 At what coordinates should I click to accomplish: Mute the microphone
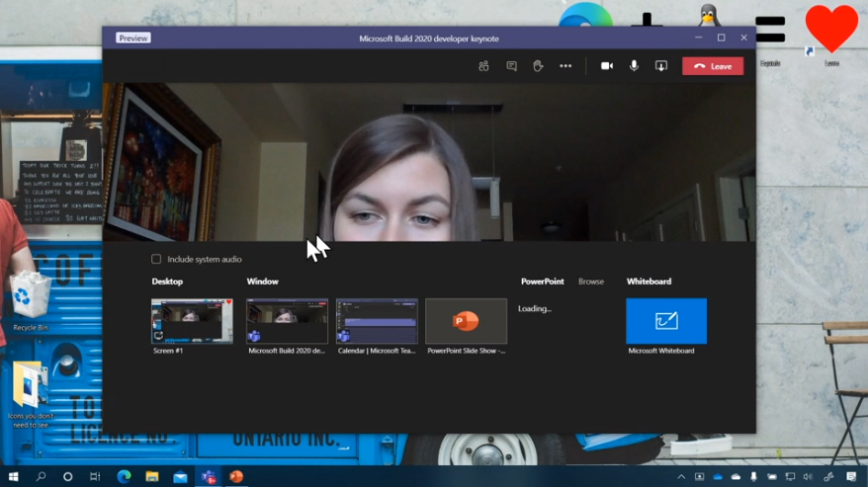(634, 66)
